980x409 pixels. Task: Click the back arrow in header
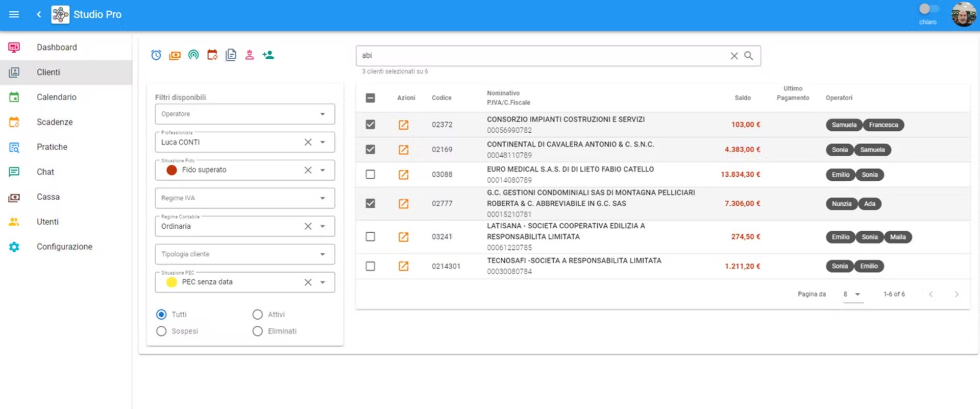[39, 14]
